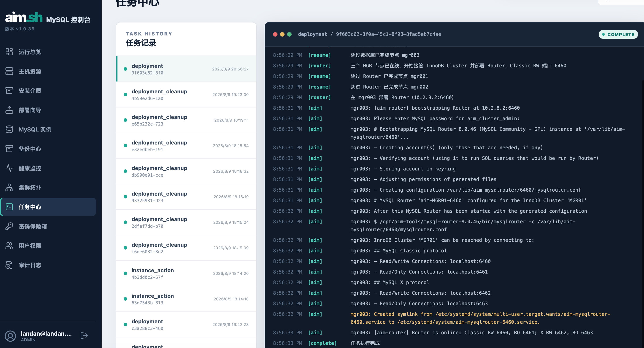The image size is (644, 348).
Task: Open 备份中心 menu entry
Action: coord(48,149)
